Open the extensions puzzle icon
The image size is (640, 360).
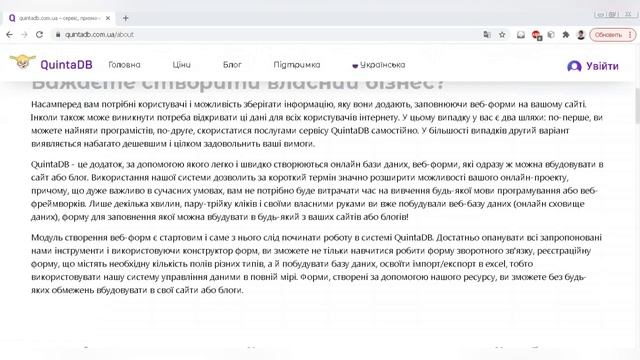click(x=566, y=35)
